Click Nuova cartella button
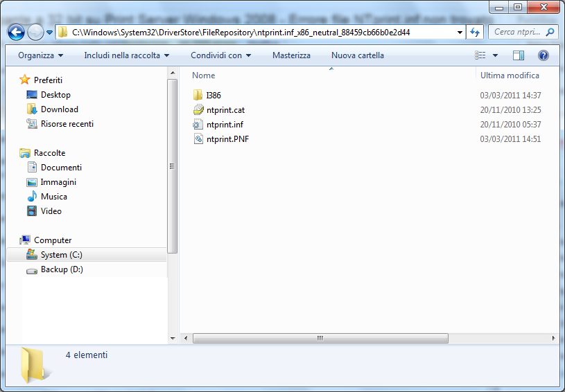Viewport: 565px width, 392px height. [x=358, y=55]
